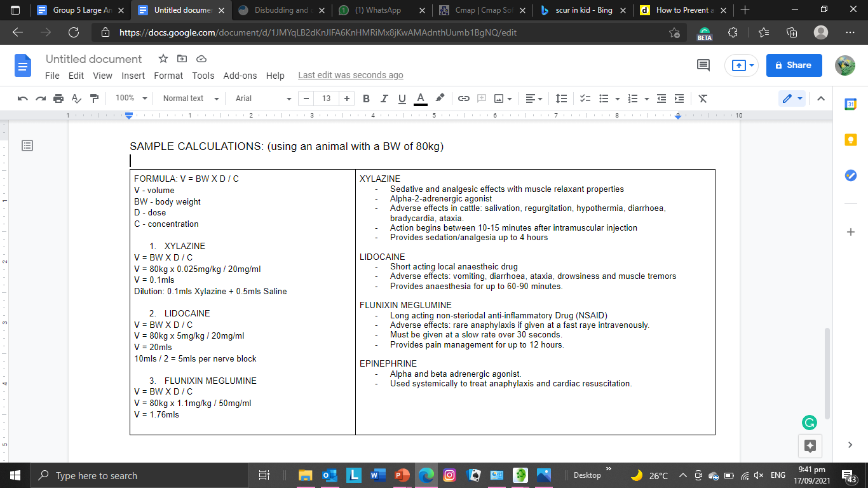
Task: Open the insert image dropdown
Action: tap(503, 98)
